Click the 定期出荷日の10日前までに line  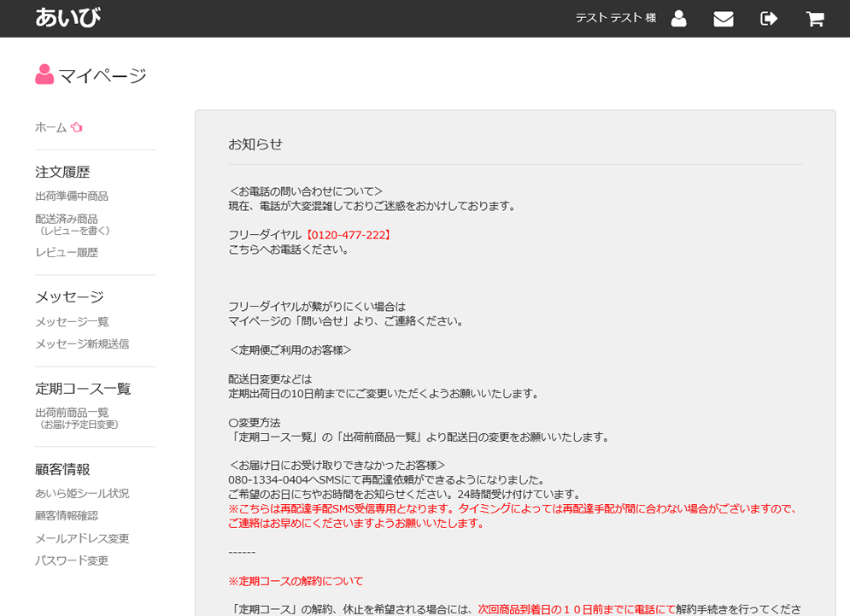[384, 394]
